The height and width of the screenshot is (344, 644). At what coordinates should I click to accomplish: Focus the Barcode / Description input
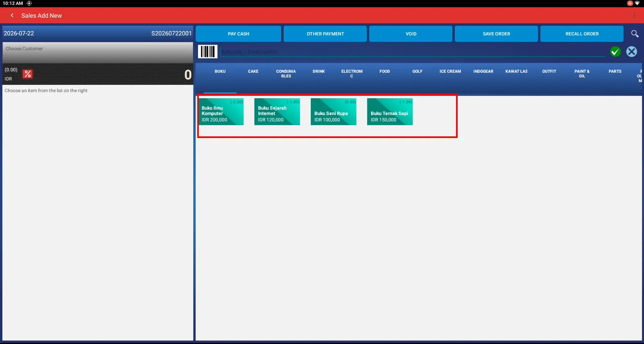point(413,51)
